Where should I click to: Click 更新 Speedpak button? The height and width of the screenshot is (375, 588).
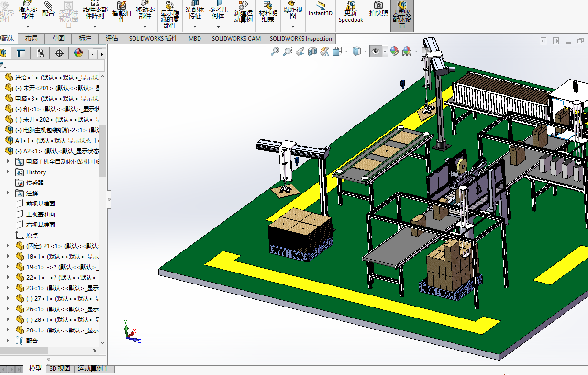click(351, 11)
